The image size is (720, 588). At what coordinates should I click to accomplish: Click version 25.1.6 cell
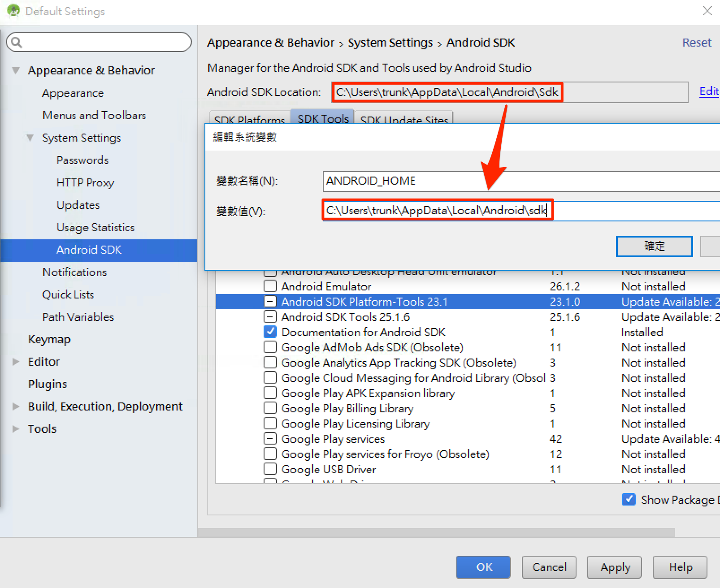click(565, 317)
